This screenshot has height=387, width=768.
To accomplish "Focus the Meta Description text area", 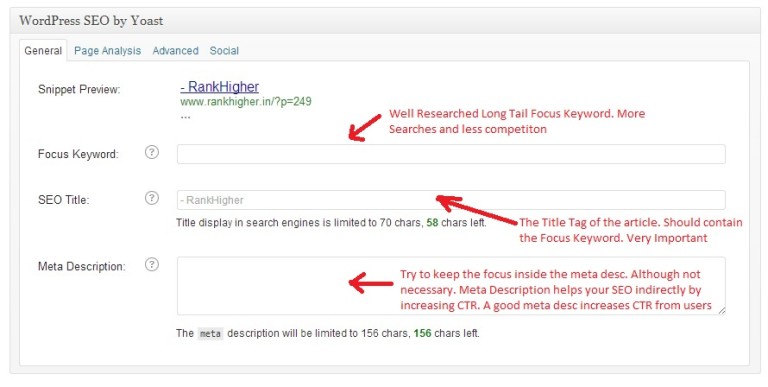I will click(451, 286).
